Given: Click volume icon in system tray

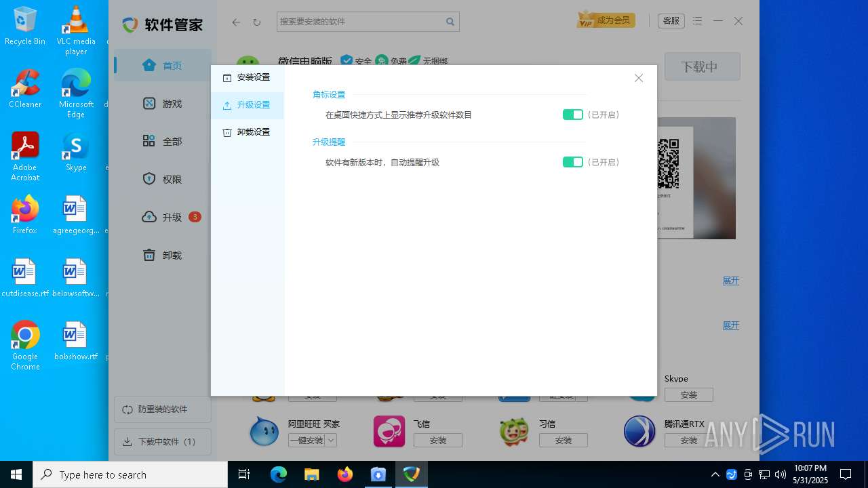Looking at the screenshot, I should (781, 474).
